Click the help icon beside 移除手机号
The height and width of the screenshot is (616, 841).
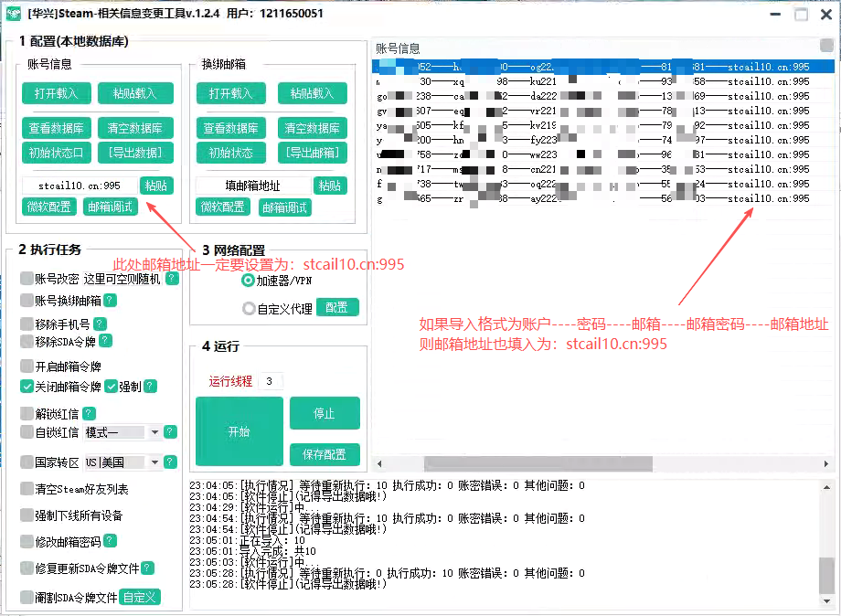tap(100, 323)
